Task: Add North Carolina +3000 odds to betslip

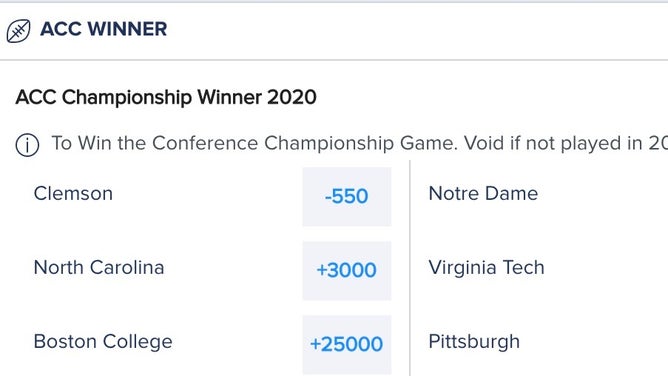Action: point(347,270)
